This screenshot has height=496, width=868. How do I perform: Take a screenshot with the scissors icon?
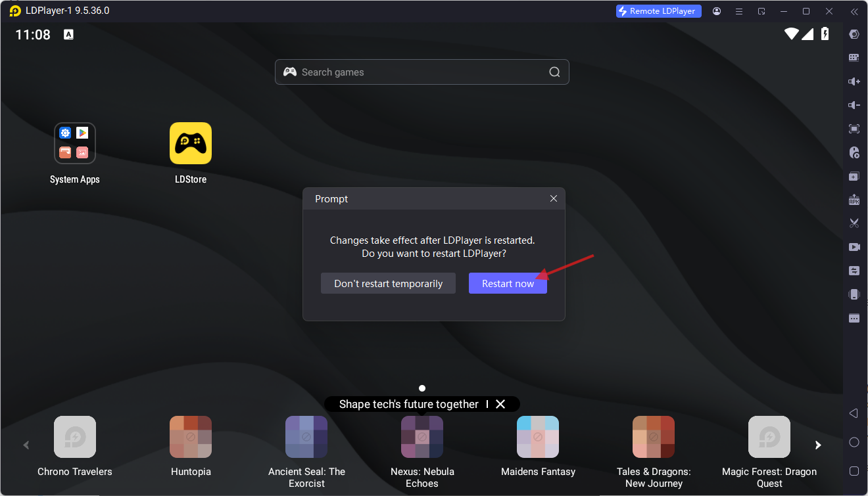click(854, 223)
